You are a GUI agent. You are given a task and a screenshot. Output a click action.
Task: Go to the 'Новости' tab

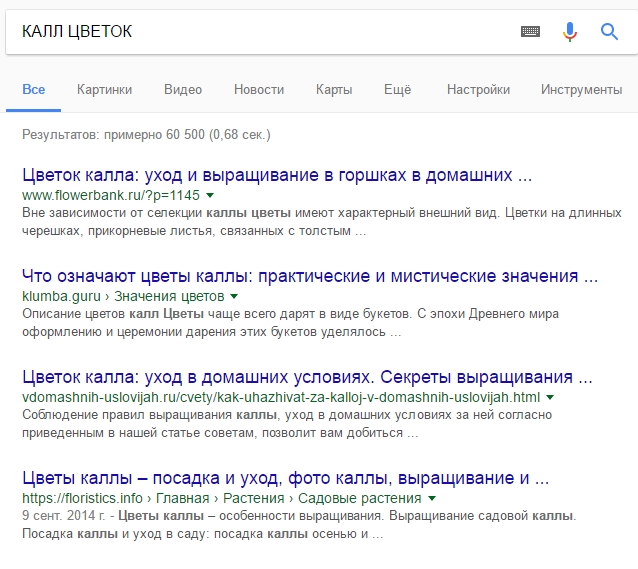259,90
